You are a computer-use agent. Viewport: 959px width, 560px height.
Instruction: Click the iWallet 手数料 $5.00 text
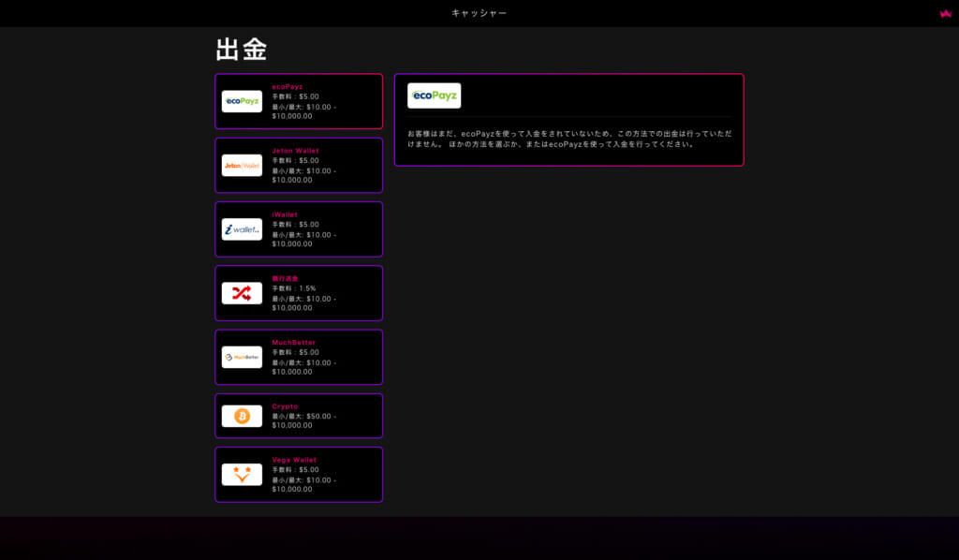click(295, 225)
